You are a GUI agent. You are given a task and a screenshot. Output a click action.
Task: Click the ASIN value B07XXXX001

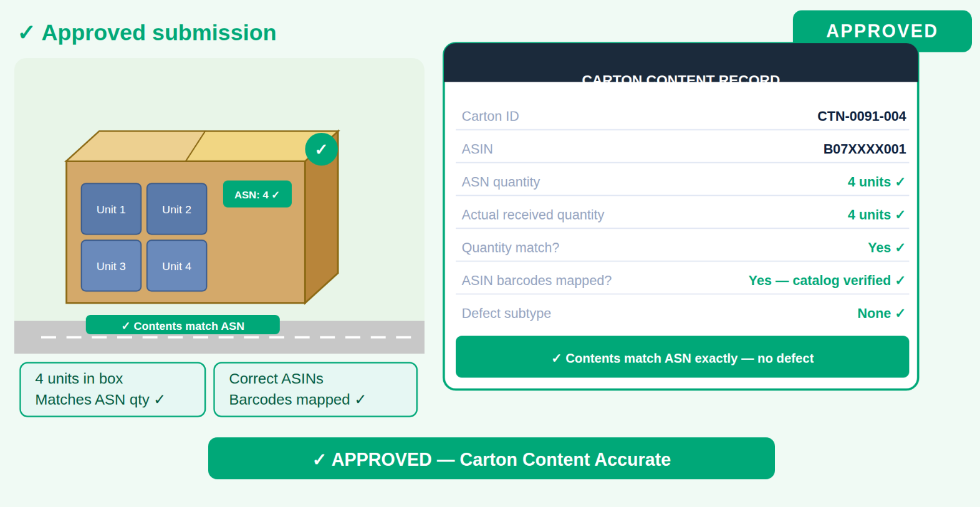[x=865, y=149]
